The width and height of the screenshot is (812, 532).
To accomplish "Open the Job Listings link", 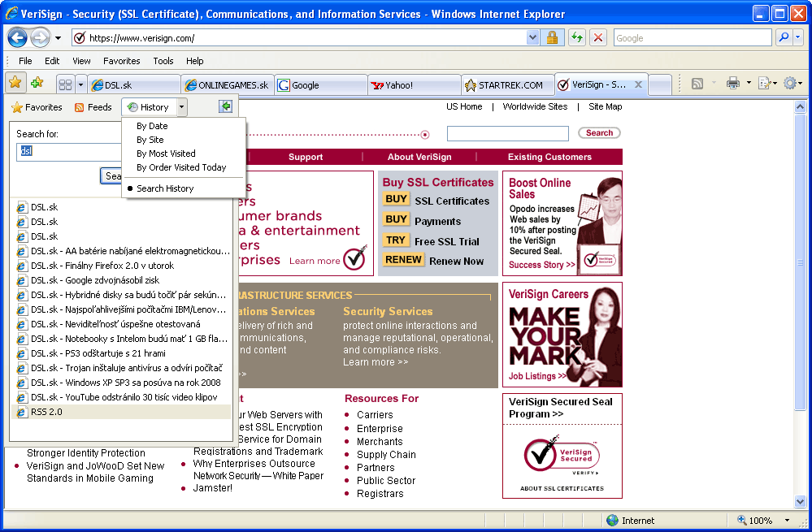I will click(537, 376).
